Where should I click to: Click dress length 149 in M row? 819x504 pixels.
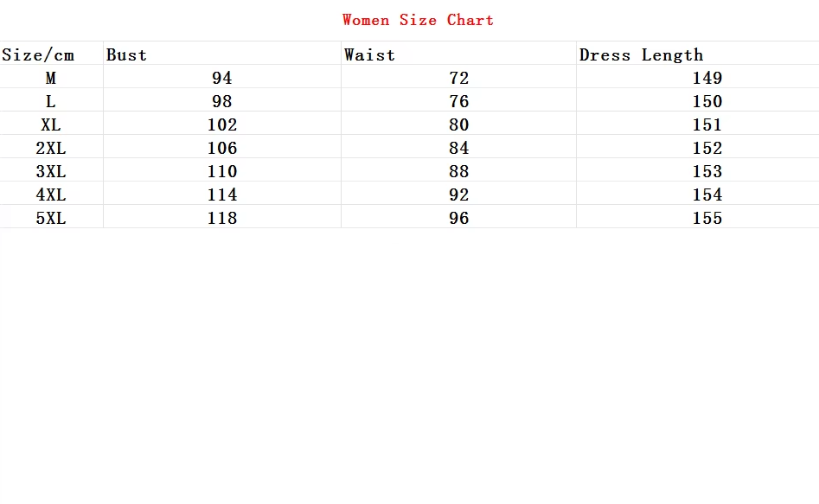707,79
